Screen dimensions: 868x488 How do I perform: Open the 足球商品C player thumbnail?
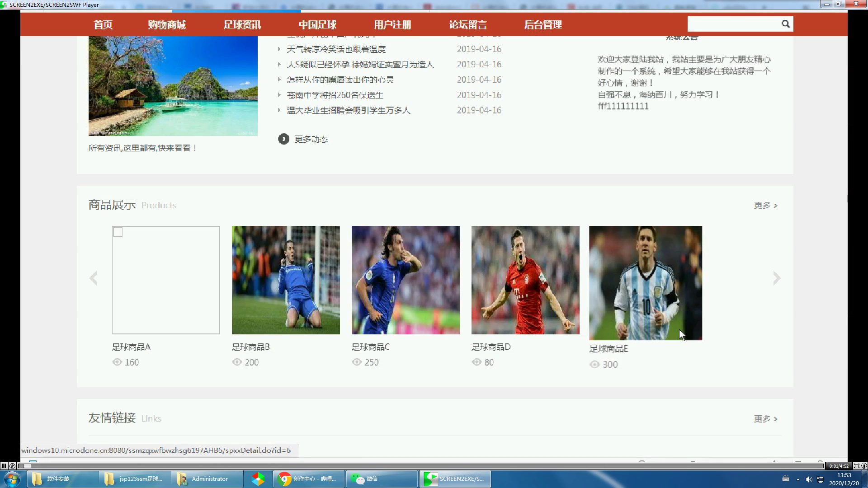point(406,280)
